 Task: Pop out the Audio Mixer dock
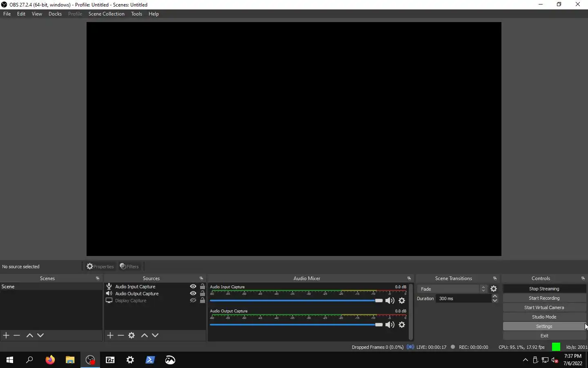(409, 278)
